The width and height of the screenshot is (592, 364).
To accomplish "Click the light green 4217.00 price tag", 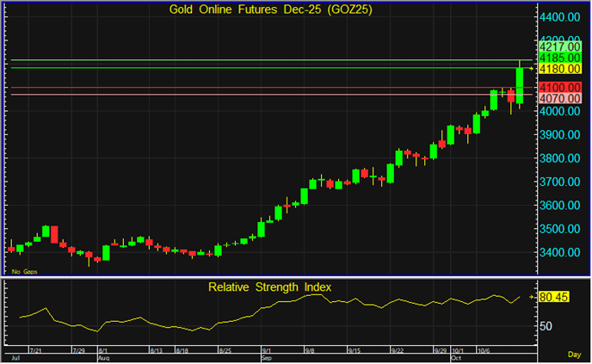I will (560, 46).
